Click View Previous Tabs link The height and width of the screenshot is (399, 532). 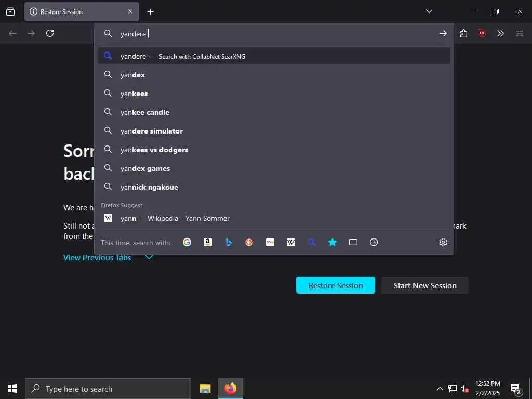[x=97, y=258]
